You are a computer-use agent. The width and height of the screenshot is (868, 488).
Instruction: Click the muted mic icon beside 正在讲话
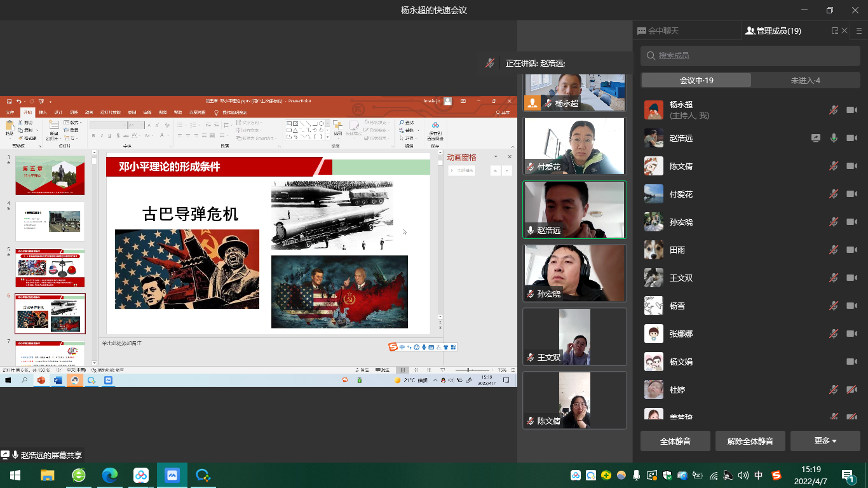pos(490,63)
